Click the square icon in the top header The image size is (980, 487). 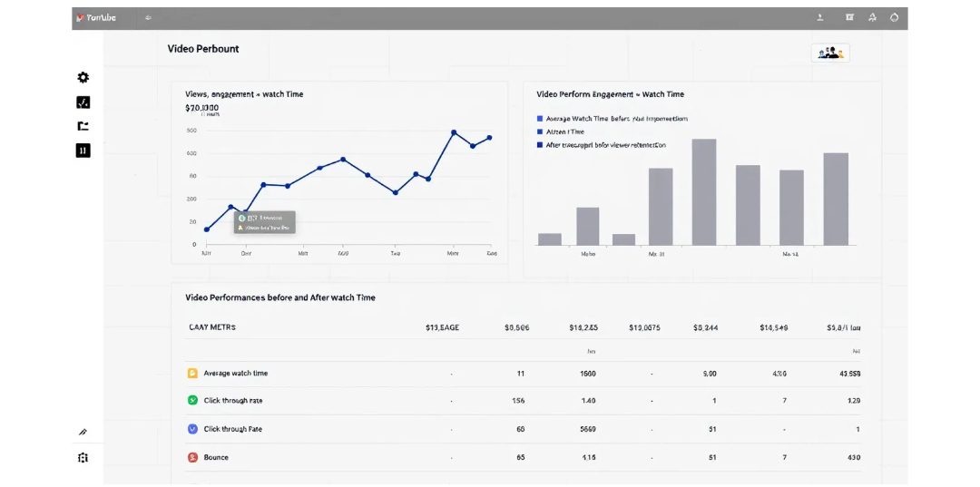(x=849, y=17)
